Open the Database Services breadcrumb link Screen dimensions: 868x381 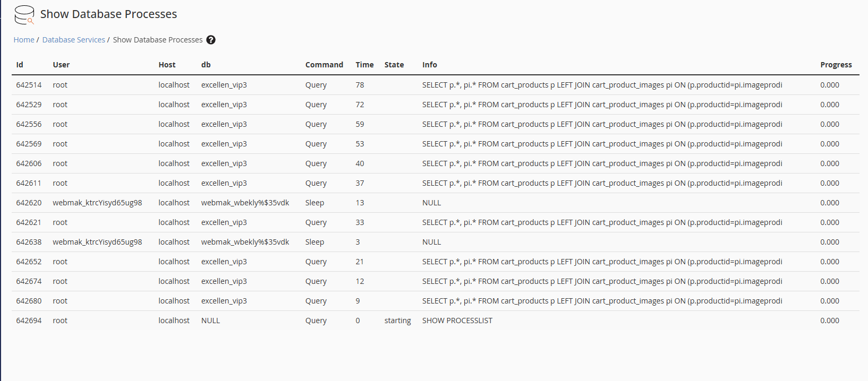74,40
